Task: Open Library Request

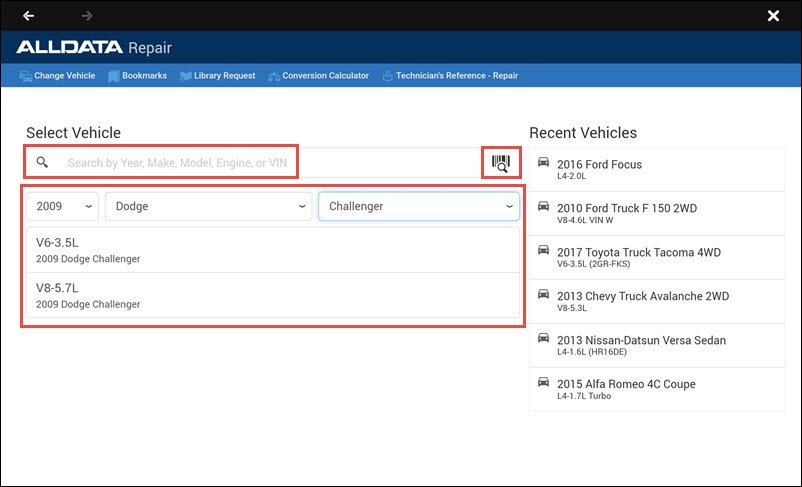Action: tap(217, 76)
